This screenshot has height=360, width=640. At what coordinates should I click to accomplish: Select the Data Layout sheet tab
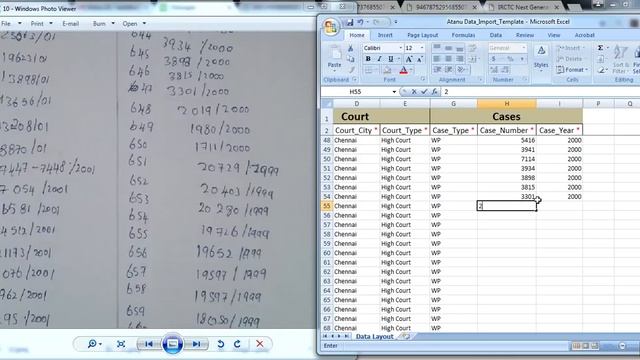374,336
